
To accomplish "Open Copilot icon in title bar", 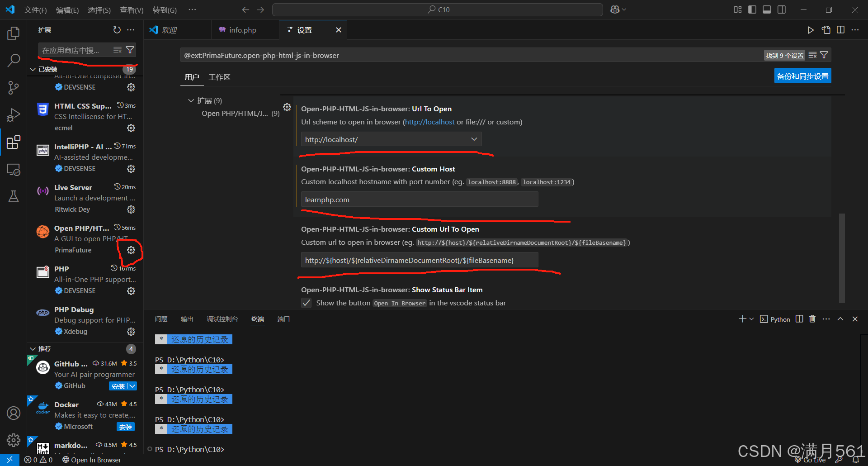I will (x=615, y=10).
